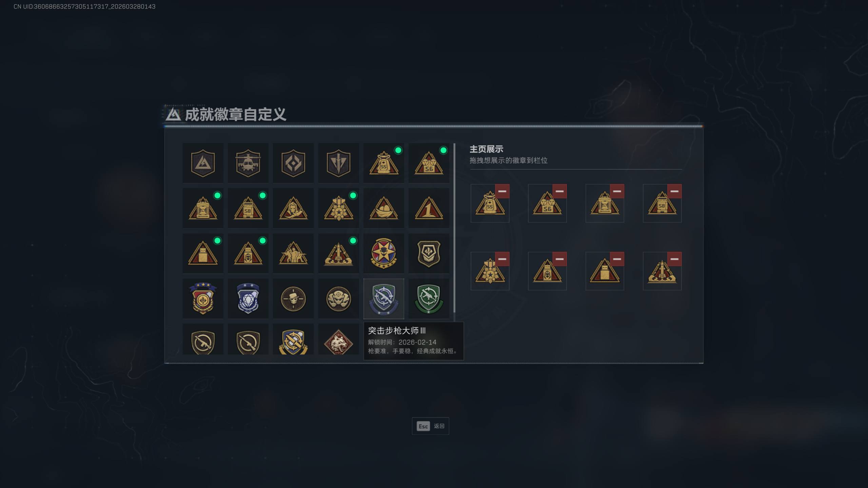Select the dagger shield badge in top row
Screen dimensions: 868x488
pyautogui.click(x=338, y=163)
